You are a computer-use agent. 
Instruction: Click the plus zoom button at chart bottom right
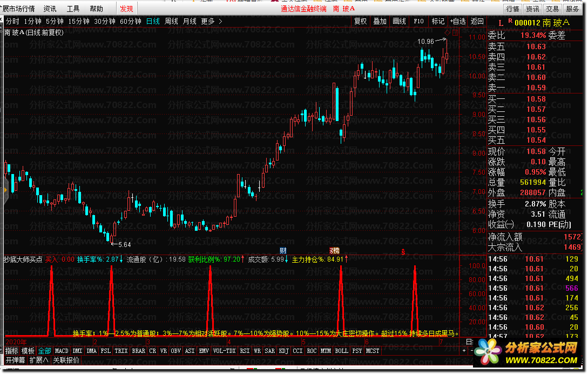pyautogui.click(x=464, y=350)
